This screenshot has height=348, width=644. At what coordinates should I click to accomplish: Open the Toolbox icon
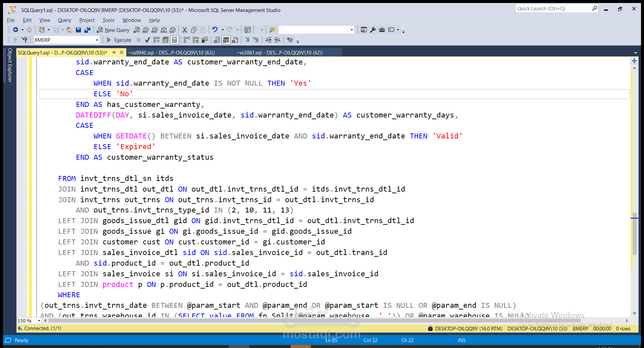[382, 30]
